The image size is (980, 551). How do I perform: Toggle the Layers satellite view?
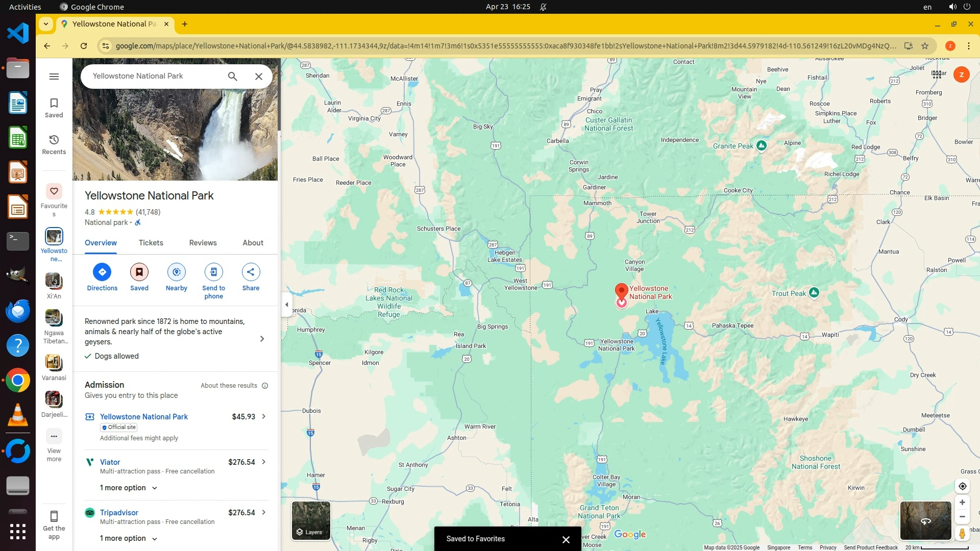(311, 520)
